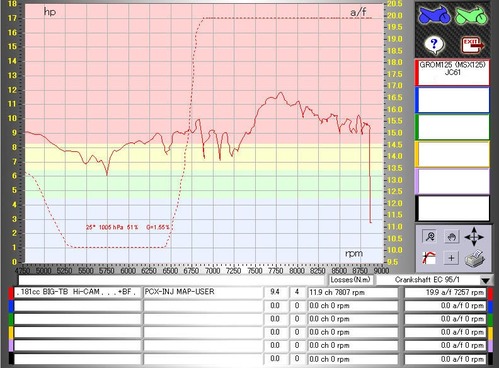Select the empty purple-bordered run slot
The height and width of the screenshot is (368, 499).
pyautogui.click(x=452, y=181)
